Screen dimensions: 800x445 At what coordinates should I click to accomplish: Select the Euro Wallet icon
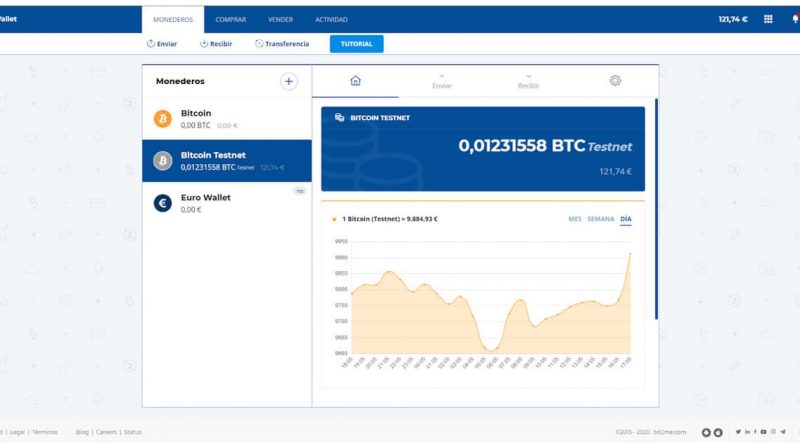click(162, 203)
